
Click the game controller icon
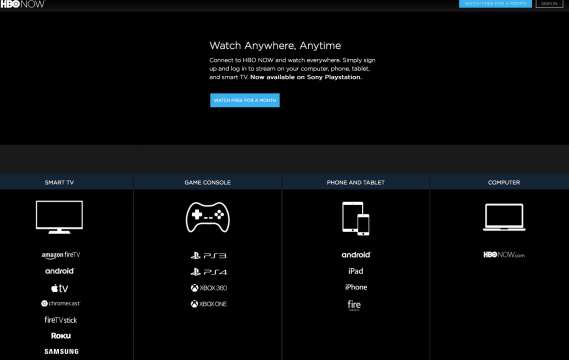[x=208, y=217]
